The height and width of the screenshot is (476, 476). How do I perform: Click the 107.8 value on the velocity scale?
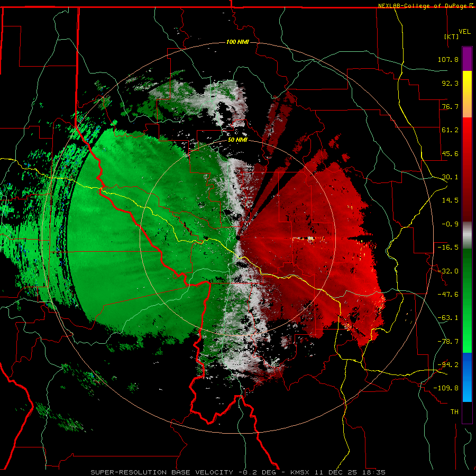click(x=448, y=59)
